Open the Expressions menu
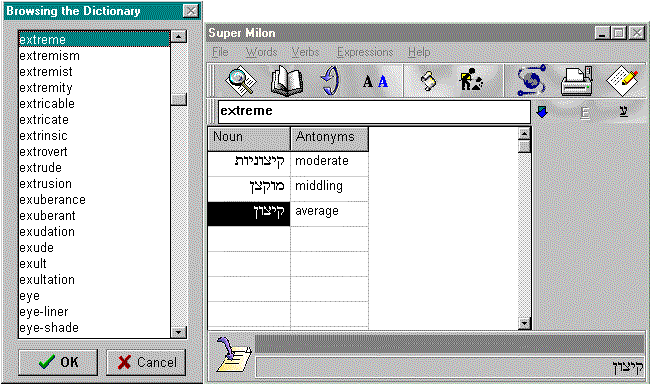The height and width of the screenshot is (384, 650). 365,52
